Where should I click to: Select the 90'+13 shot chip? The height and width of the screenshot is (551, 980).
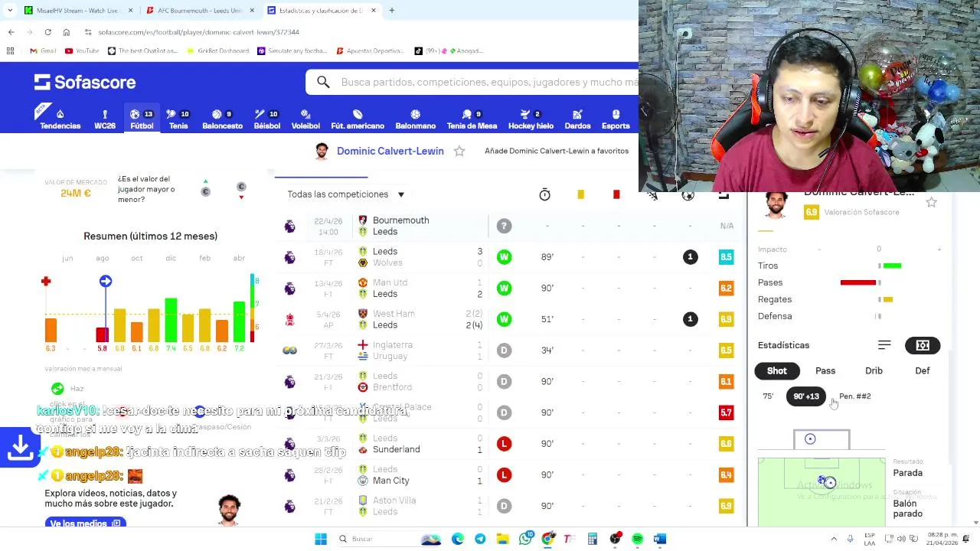[x=806, y=396]
